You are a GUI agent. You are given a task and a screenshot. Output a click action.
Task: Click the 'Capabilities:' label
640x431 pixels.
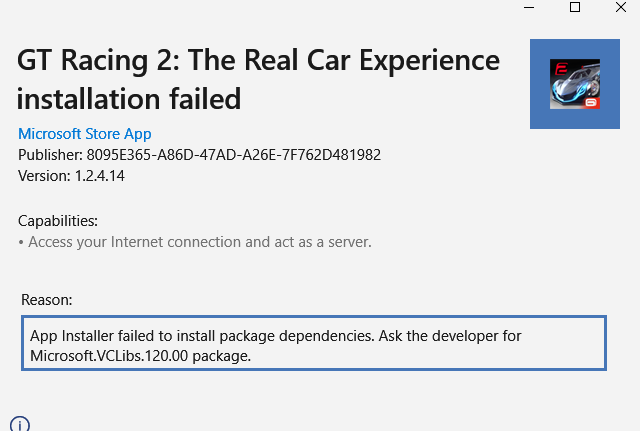tap(58, 221)
